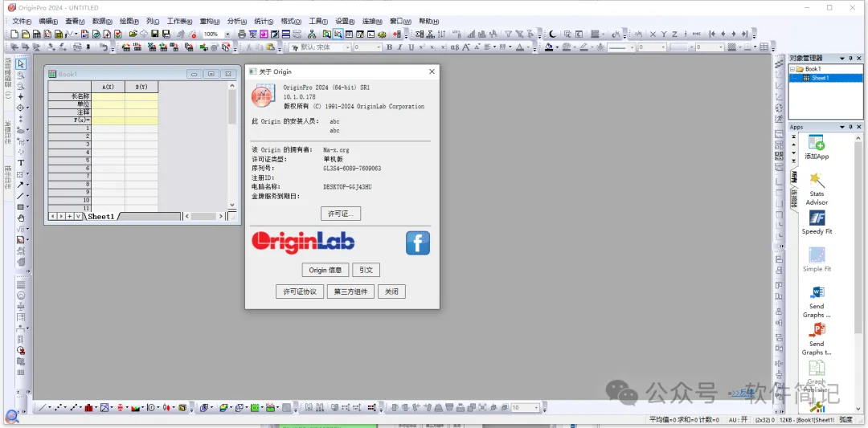Set column as X icon
This screenshot has height=428, width=868.
tap(653, 34)
